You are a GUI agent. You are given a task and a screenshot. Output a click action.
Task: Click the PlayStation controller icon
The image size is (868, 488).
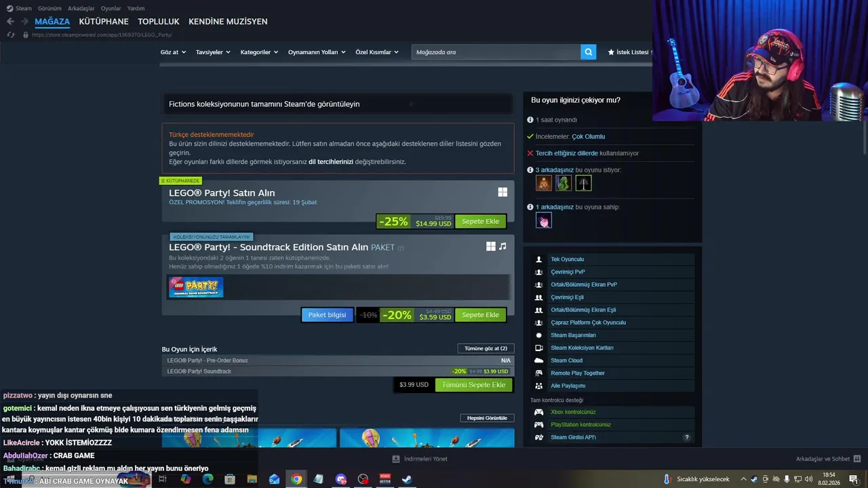click(x=539, y=425)
